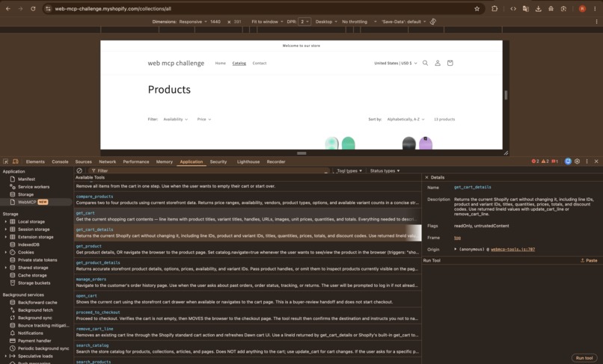Viewport: 603px width, 364px height.
Task: Click the store search magnifier icon
Action: click(426, 63)
